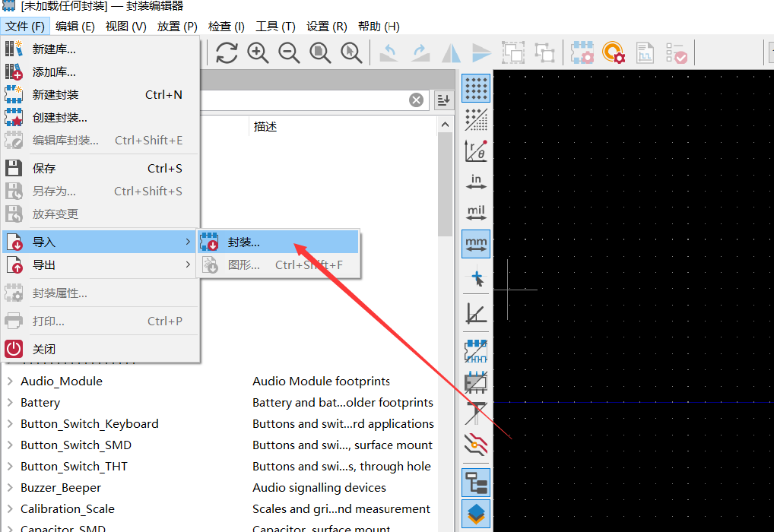Click the refresh icon in the toolbar

227,52
